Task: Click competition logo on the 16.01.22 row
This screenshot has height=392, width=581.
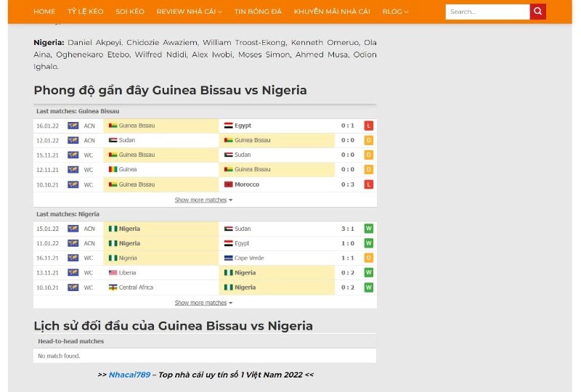Action: [x=73, y=126]
